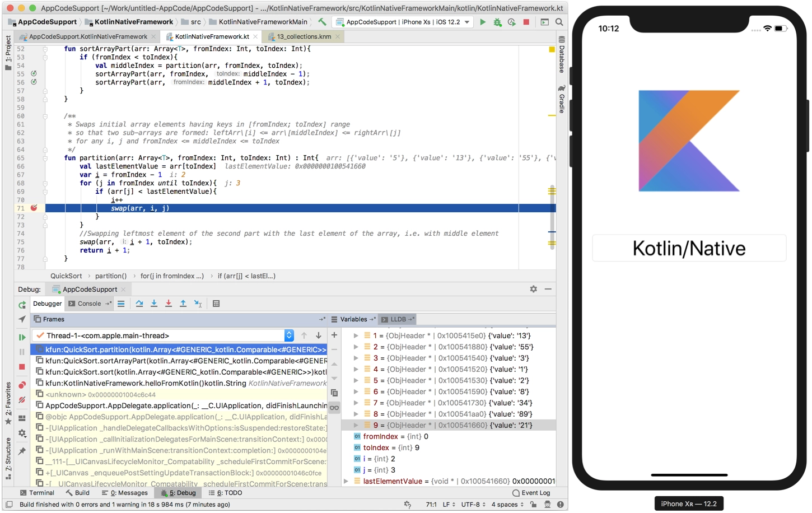Move to next frame down arrow
Screen dimensions: 812x513
coord(319,335)
